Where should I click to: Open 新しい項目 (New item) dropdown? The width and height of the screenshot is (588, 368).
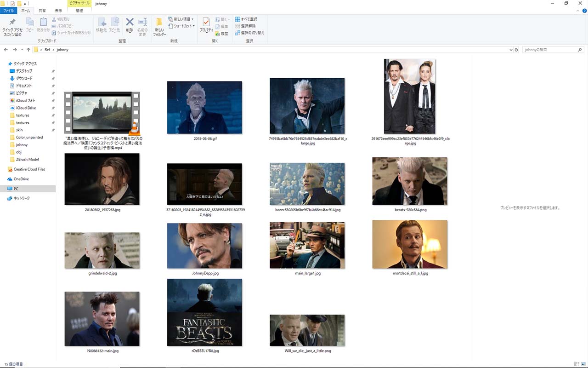(181, 19)
